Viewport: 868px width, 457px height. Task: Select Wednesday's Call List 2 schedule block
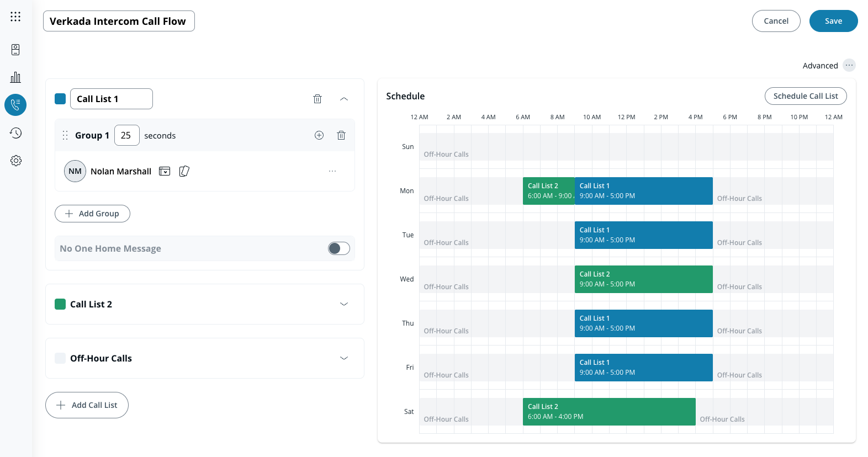tap(643, 279)
